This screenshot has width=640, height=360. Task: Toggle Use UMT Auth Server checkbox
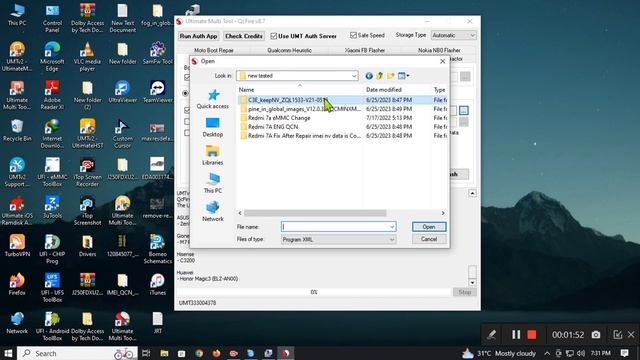274,36
